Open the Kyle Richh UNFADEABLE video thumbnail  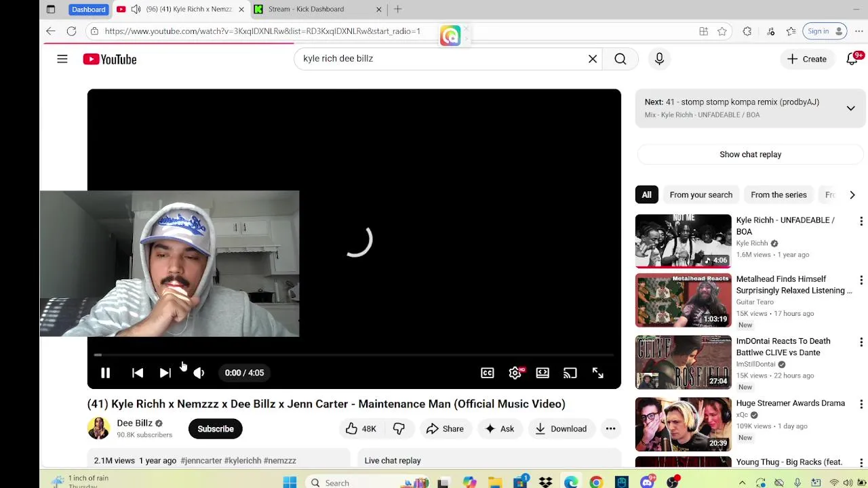[x=683, y=241]
